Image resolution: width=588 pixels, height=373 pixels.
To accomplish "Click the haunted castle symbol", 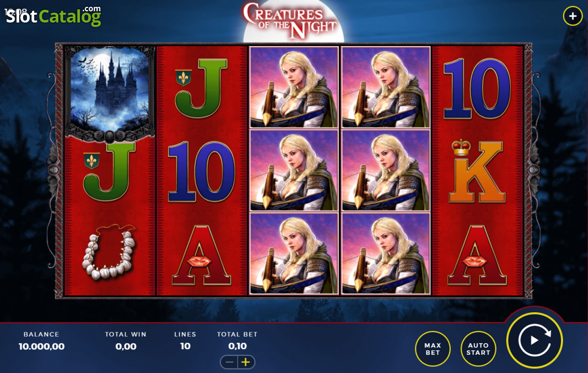I will 110,92.
